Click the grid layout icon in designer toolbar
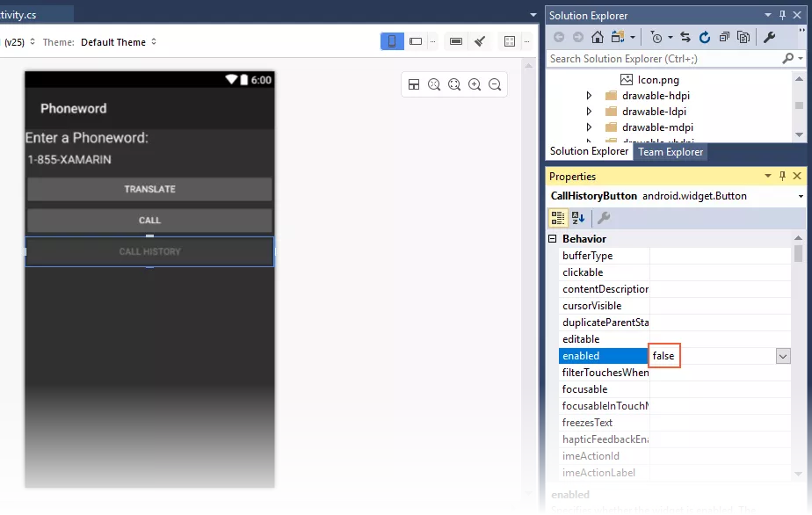The width and height of the screenshot is (812, 515). coord(510,41)
